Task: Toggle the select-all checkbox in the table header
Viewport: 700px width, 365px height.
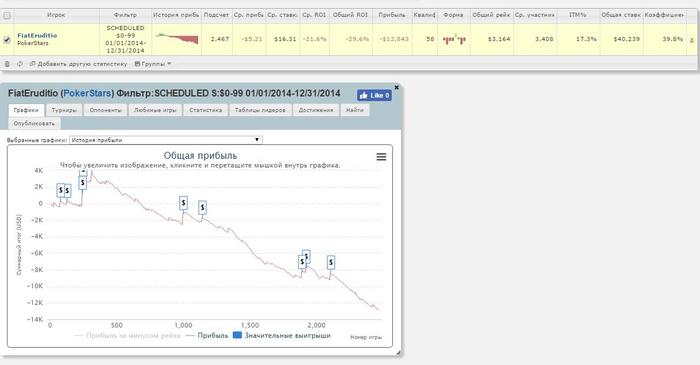Action: click(7, 15)
